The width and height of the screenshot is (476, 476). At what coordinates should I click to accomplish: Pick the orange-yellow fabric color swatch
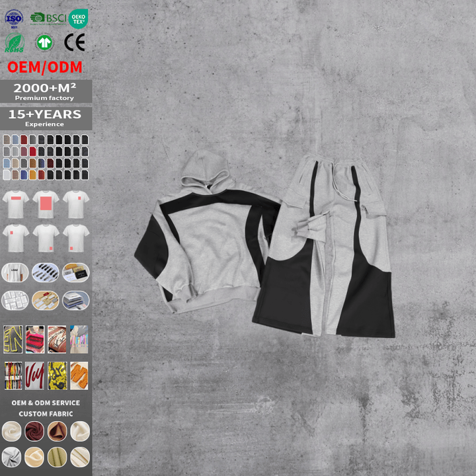click(x=33, y=175)
